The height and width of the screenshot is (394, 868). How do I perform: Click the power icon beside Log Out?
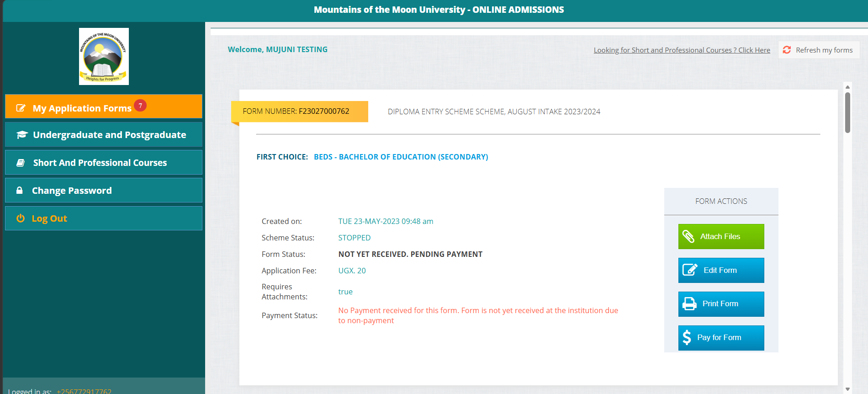click(x=21, y=218)
